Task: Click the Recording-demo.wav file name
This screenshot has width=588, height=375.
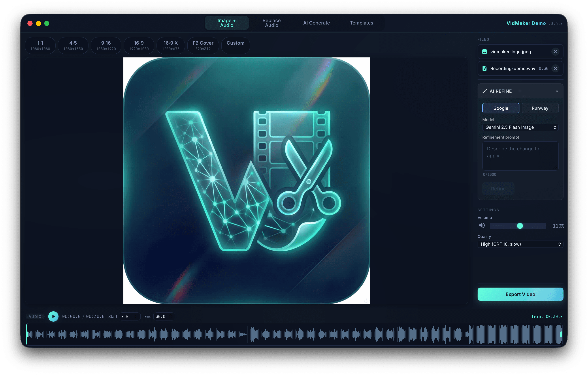Action: tap(512, 68)
